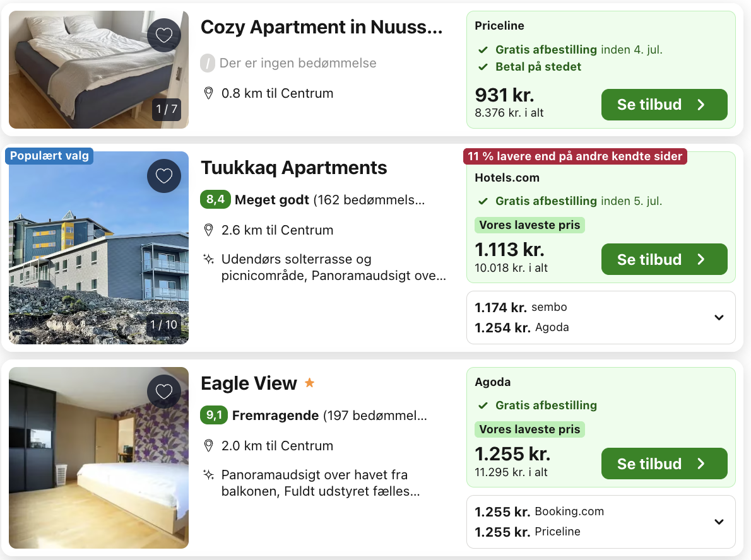
Task: Expand more prices for Tuukkaq Apartments
Action: pos(719,317)
